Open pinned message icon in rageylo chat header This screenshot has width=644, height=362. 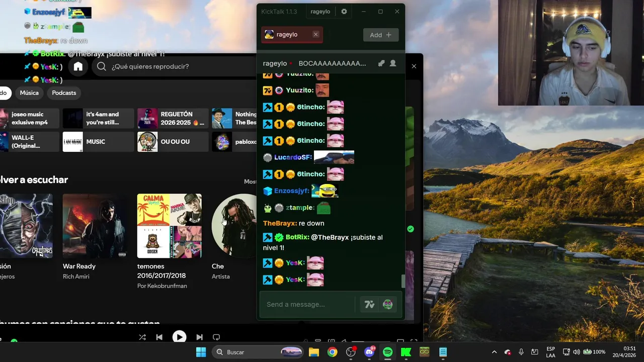[381, 63]
